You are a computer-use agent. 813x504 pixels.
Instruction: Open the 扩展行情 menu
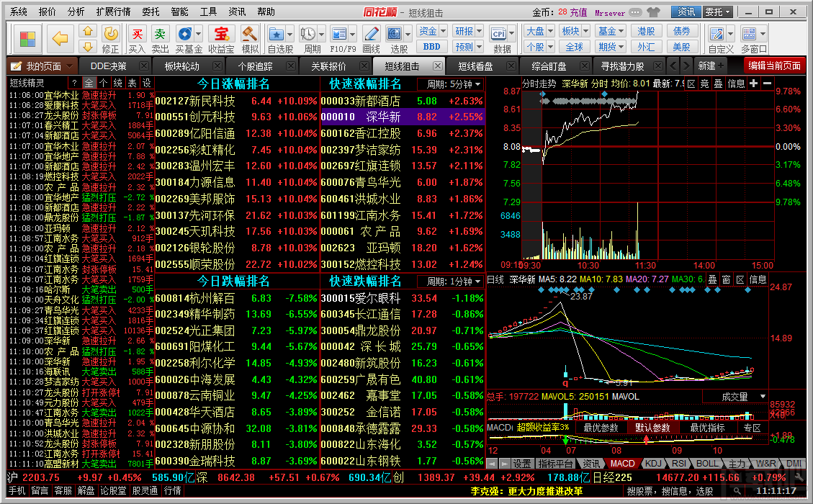click(113, 12)
